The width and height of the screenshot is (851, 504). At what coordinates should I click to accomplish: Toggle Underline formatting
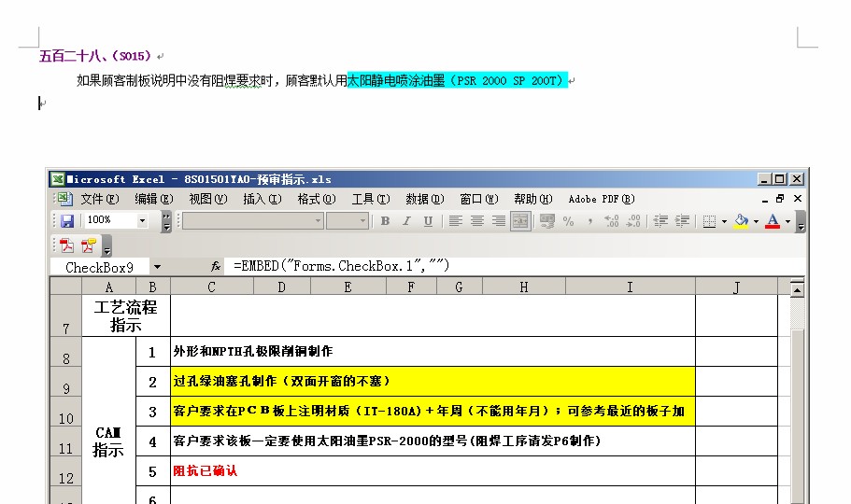point(428,221)
